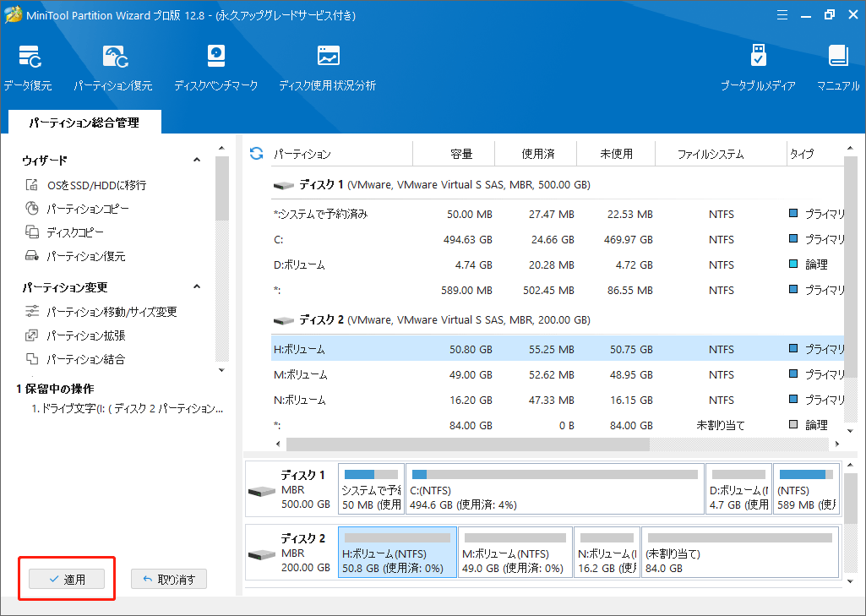The height and width of the screenshot is (616, 866).
Task: Select C: partition row
Action: (558, 239)
